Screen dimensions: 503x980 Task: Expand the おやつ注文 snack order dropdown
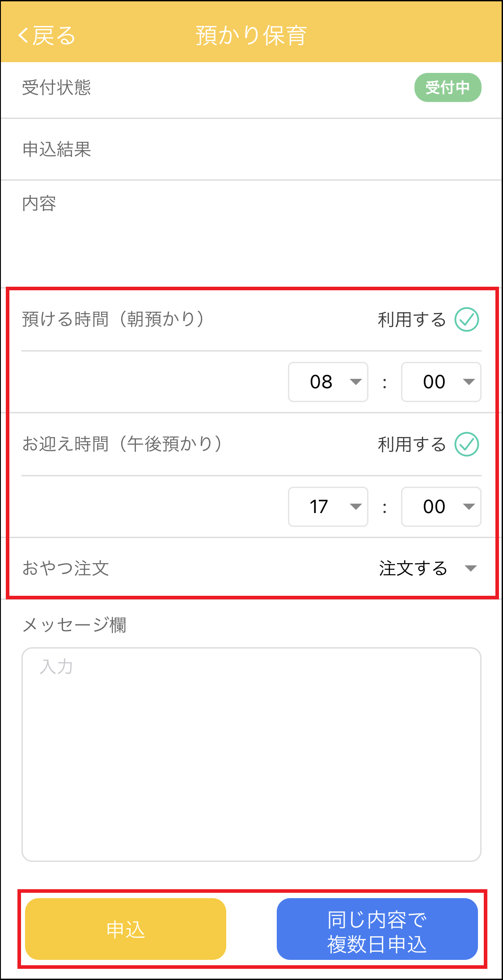click(x=470, y=568)
